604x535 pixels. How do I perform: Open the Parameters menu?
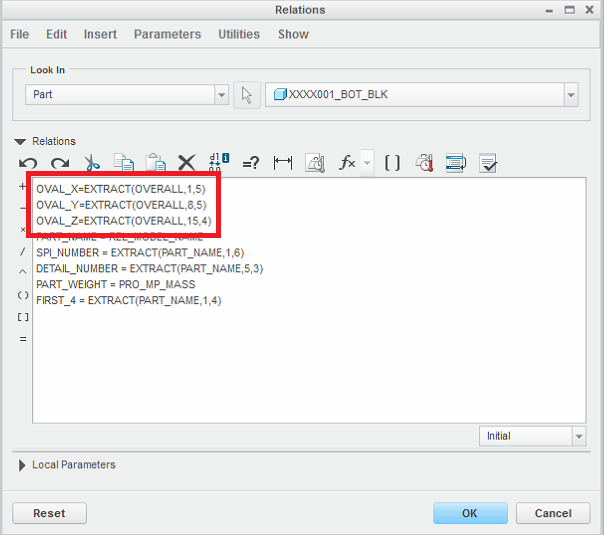(x=168, y=34)
